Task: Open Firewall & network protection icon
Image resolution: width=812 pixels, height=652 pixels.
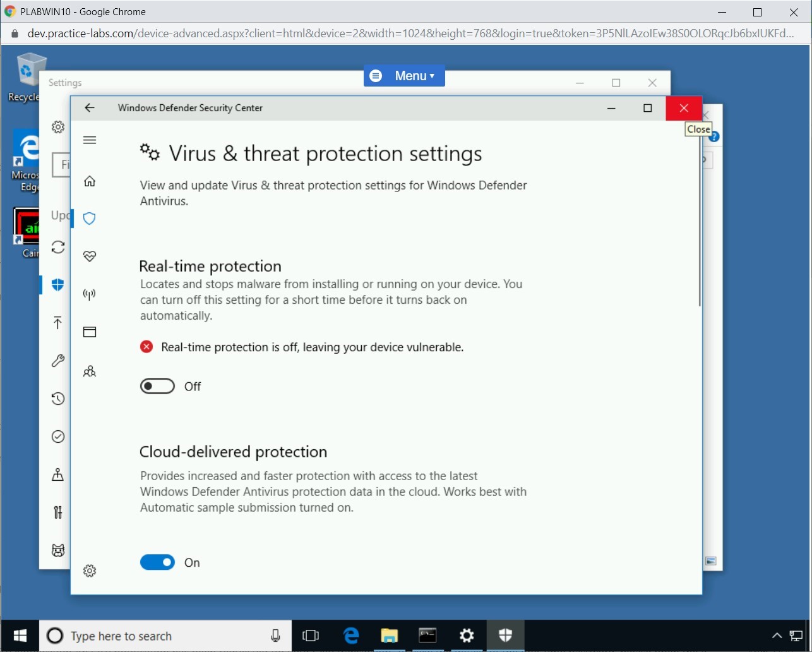Action: click(90, 294)
